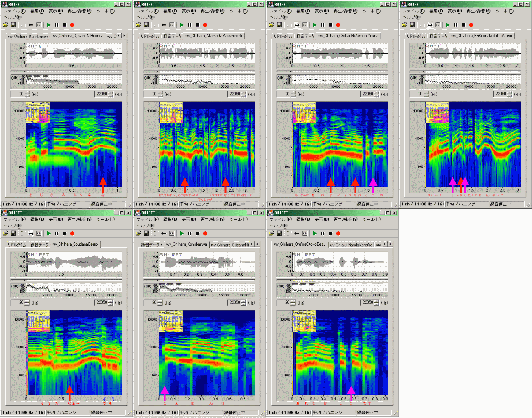Click the save disk icon in OjisannNiHennna window
The image size is (532, 418).
(x=13, y=25)
